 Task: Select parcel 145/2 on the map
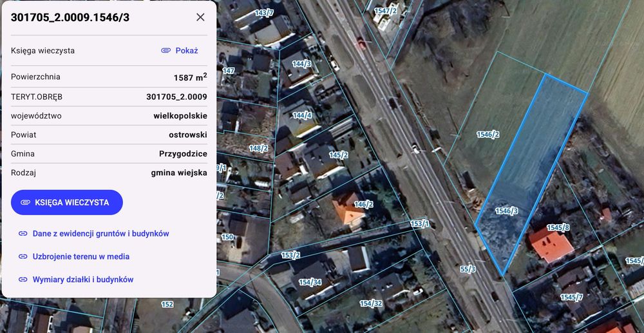pyautogui.click(x=339, y=155)
